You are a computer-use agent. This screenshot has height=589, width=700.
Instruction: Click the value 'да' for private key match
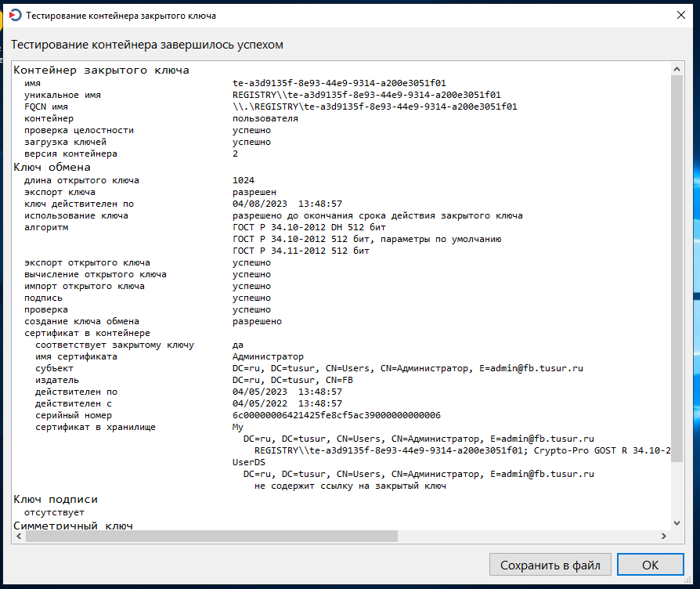pos(238,345)
